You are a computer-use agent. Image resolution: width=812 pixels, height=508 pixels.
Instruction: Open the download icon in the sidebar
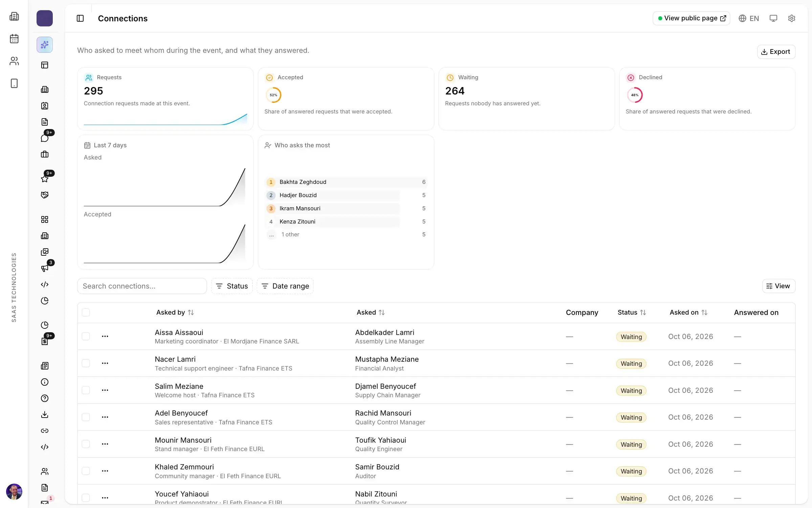45,415
